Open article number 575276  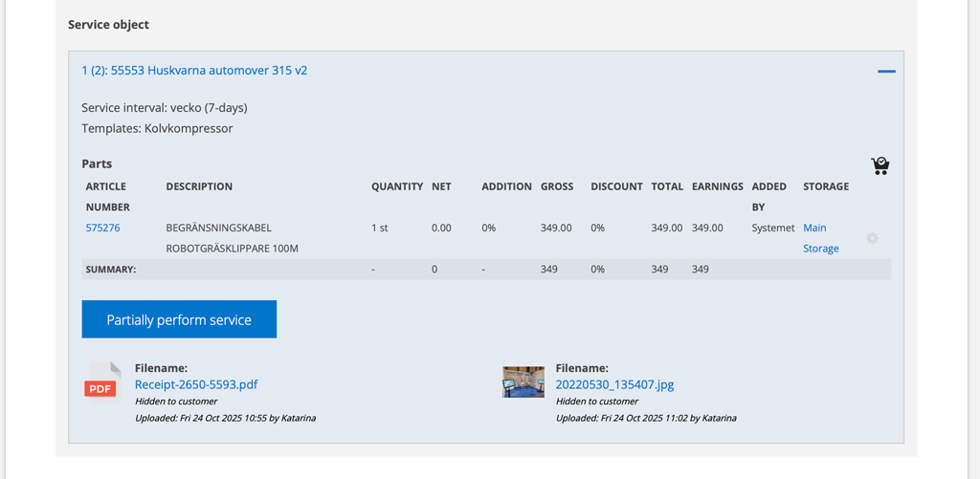click(x=103, y=228)
